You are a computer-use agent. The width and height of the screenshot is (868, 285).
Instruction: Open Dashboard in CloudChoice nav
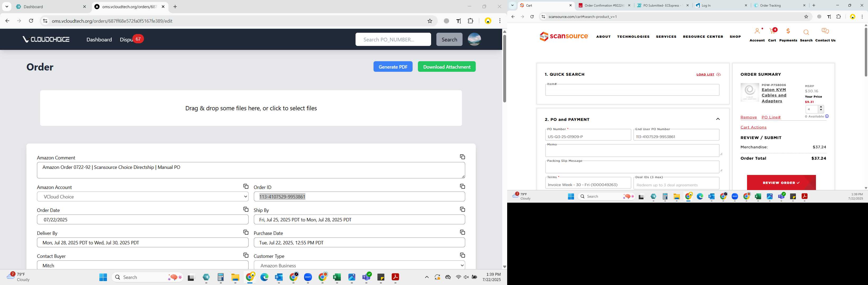click(99, 39)
